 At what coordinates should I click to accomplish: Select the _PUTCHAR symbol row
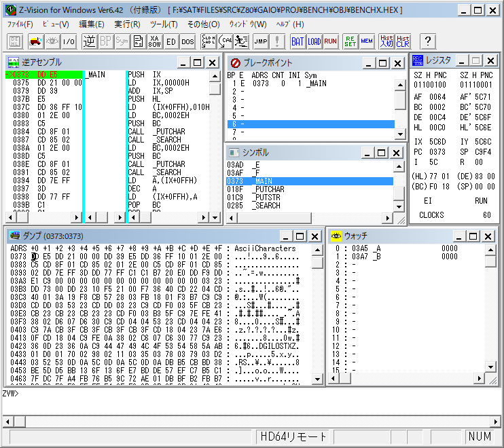tap(310, 189)
